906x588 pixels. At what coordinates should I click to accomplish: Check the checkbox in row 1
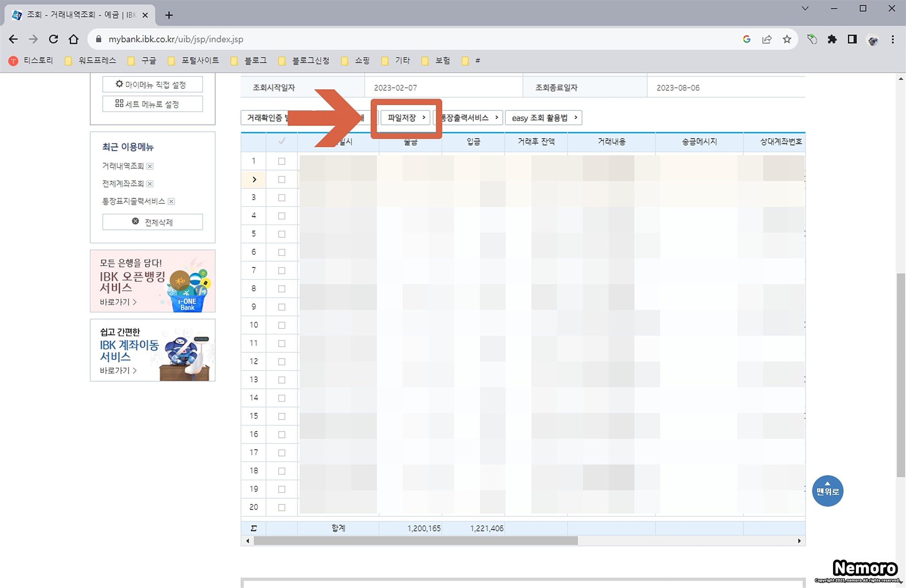[x=282, y=161]
